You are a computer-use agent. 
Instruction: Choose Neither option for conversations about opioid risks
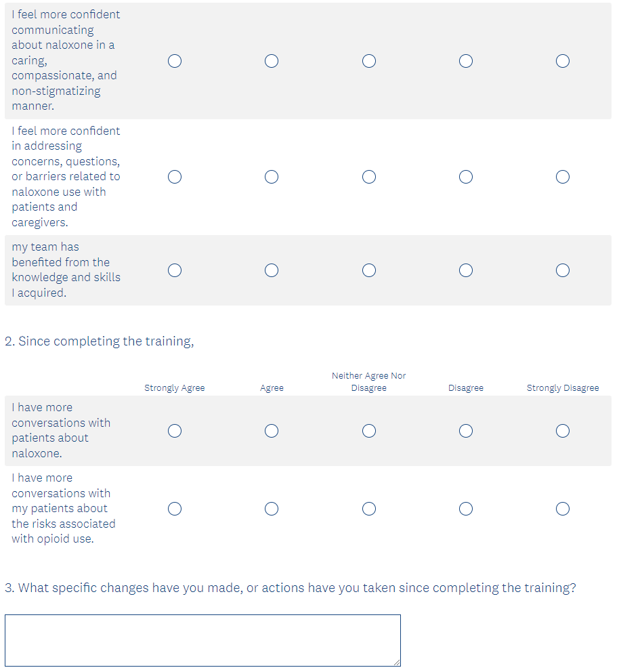[369, 508]
